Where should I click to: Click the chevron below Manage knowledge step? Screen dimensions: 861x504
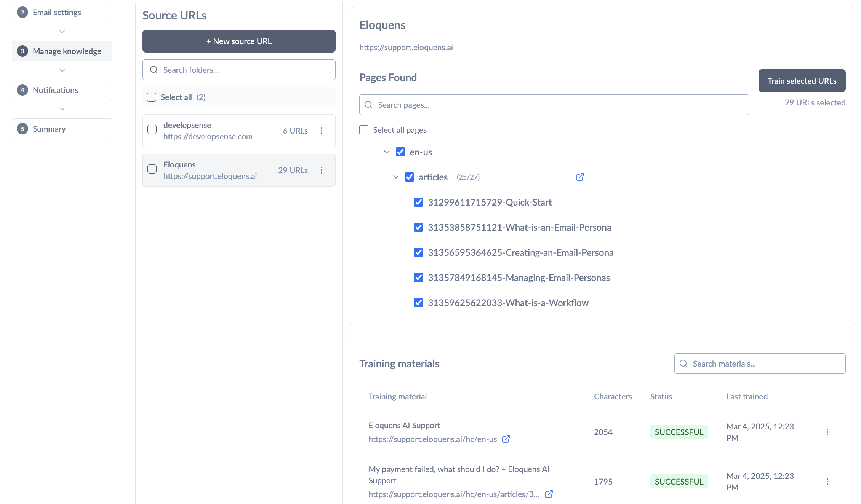click(x=62, y=70)
